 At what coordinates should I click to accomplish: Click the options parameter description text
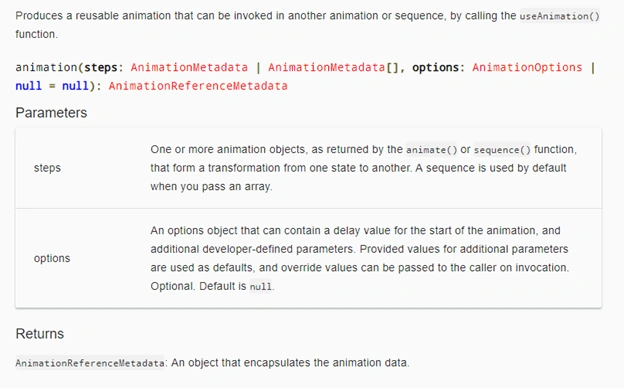tap(360, 258)
